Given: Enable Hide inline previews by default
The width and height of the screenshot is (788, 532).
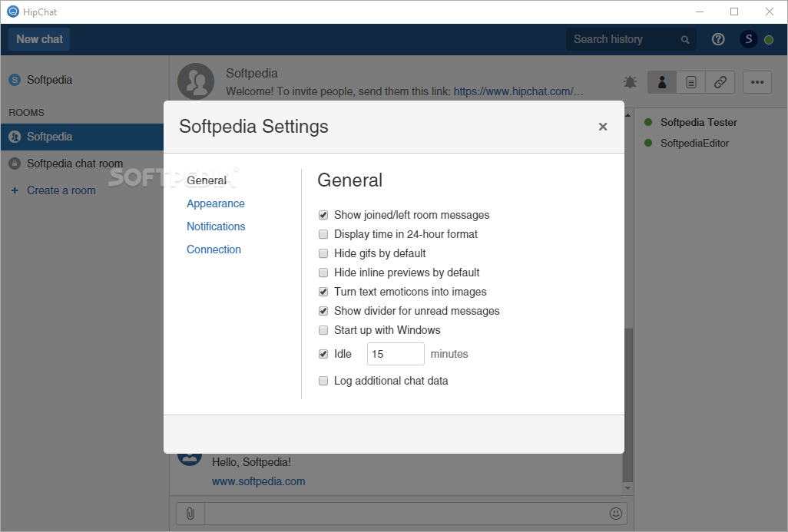Looking at the screenshot, I should [x=323, y=273].
